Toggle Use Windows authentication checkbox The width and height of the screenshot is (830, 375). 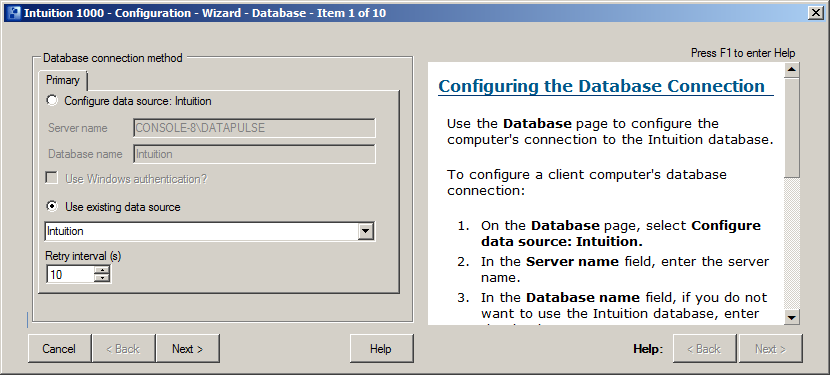pyautogui.click(x=52, y=178)
